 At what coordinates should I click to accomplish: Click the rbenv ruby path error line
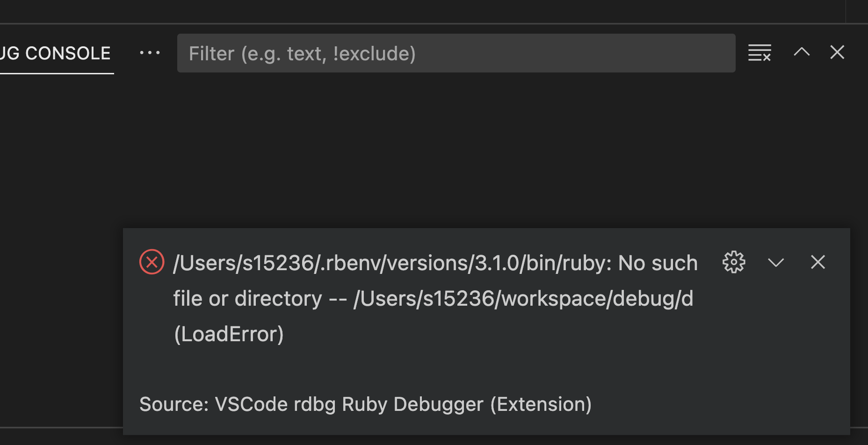point(435,263)
